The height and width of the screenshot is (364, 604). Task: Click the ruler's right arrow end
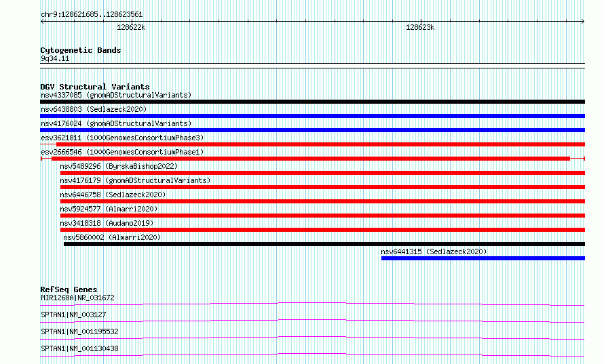click(583, 22)
